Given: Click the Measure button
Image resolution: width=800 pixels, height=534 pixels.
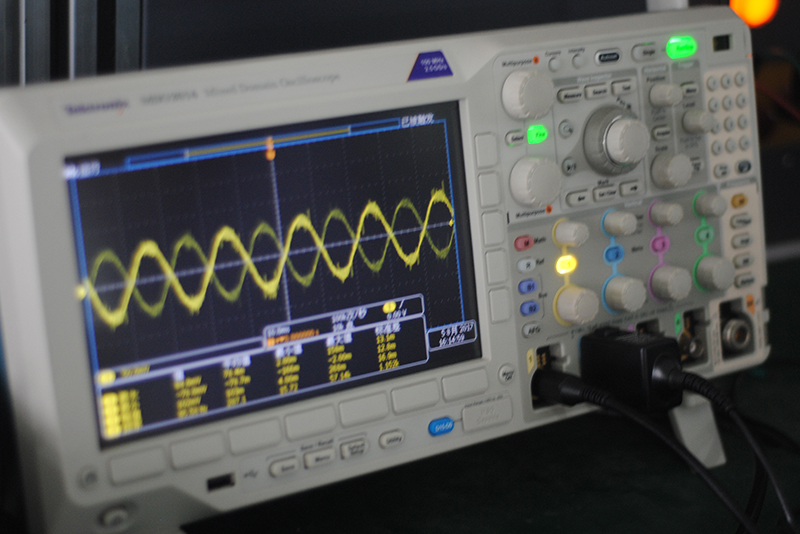Looking at the screenshot, I should [570, 95].
